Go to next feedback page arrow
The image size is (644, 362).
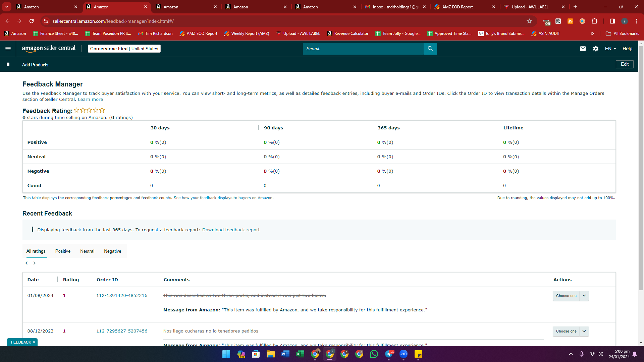point(35,263)
